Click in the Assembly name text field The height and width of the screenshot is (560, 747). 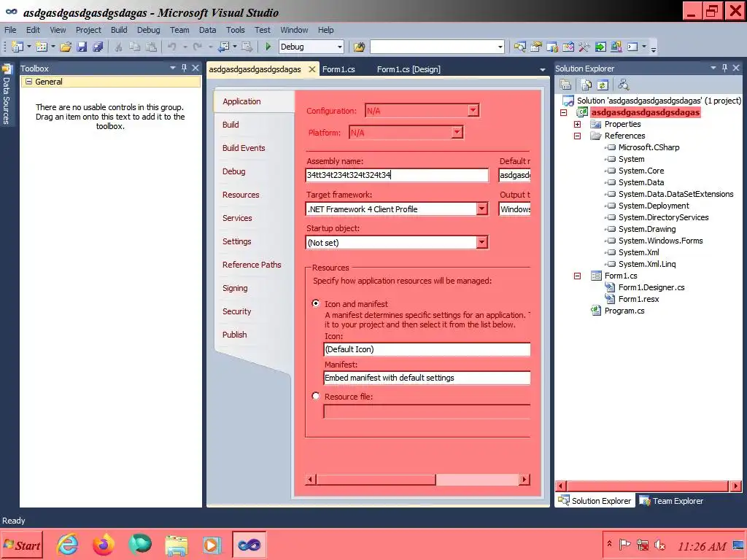click(x=397, y=175)
